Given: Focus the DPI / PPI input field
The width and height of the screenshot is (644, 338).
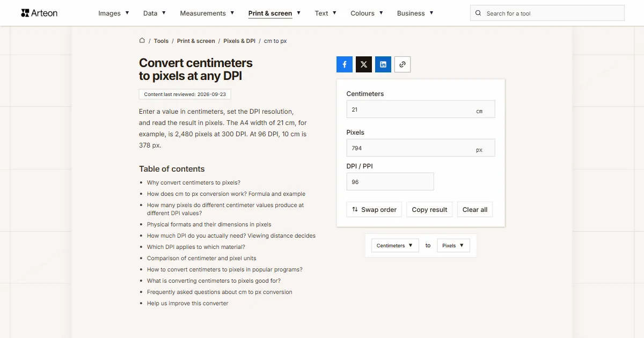Looking at the screenshot, I should (390, 182).
